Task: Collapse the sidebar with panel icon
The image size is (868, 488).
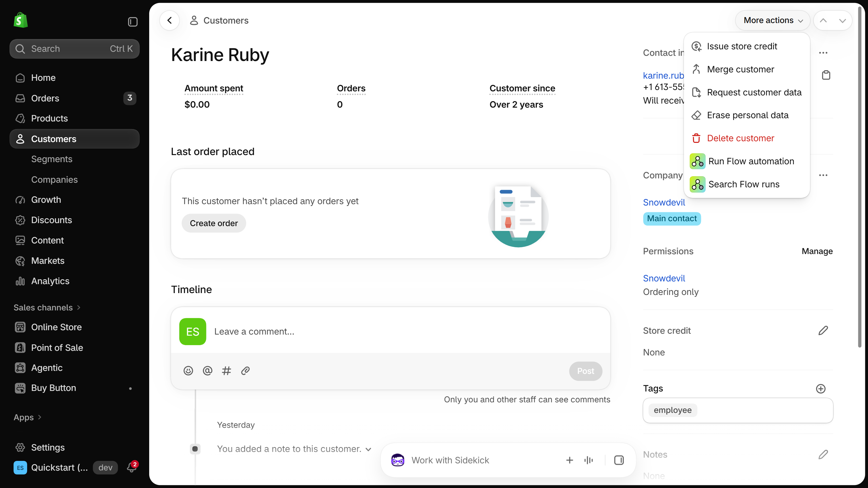Action: pos(133,22)
